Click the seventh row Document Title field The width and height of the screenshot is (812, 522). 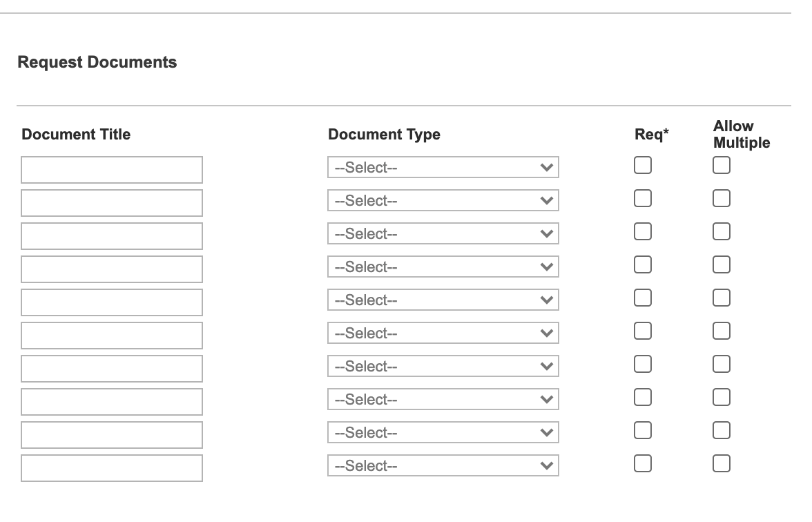[112, 369]
